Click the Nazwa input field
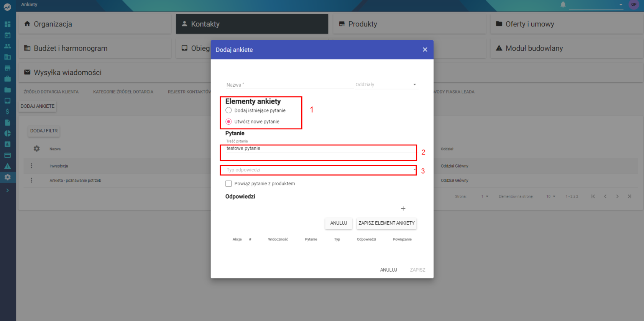The image size is (644, 321). click(x=289, y=85)
